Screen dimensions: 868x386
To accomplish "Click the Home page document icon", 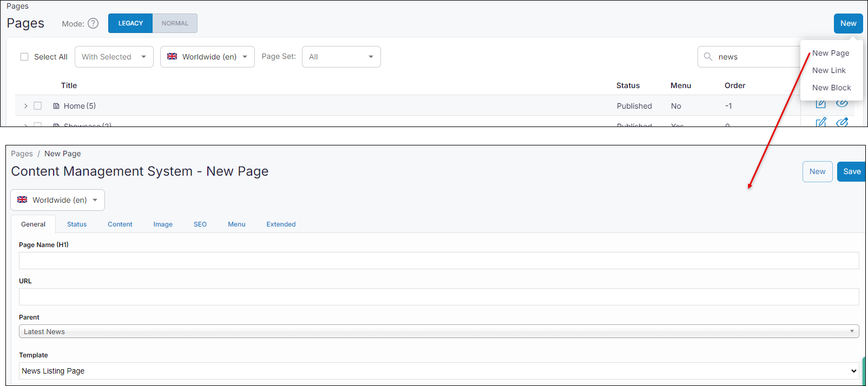I will 56,106.
